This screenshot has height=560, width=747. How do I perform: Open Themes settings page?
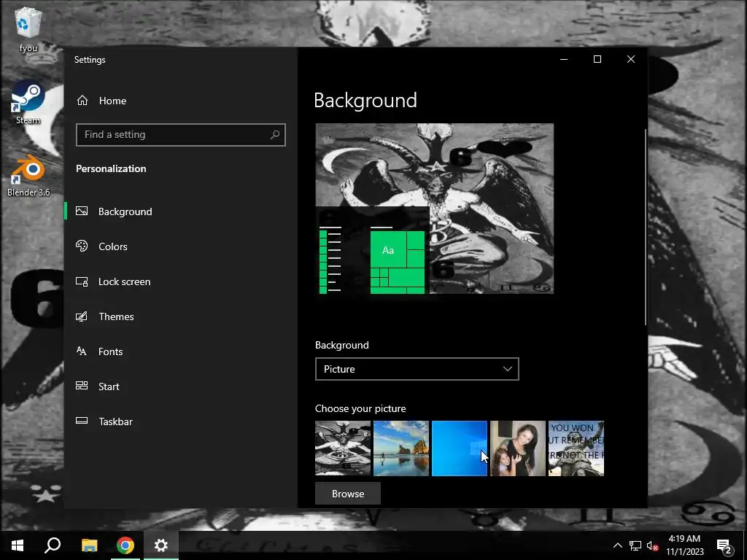click(x=181, y=316)
